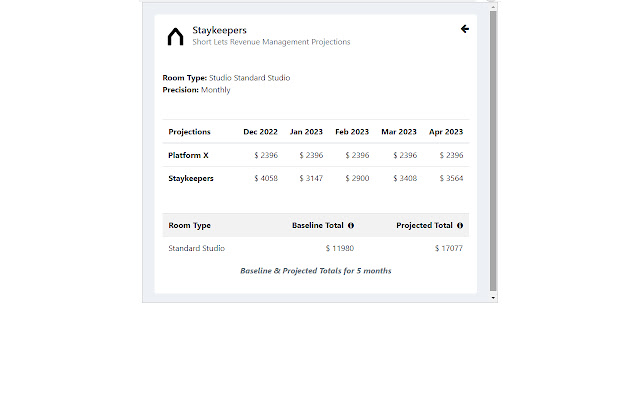Click the Jan 2023 column header
Image resolution: width=640 pixels, height=400 pixels.
click(306, 132)
